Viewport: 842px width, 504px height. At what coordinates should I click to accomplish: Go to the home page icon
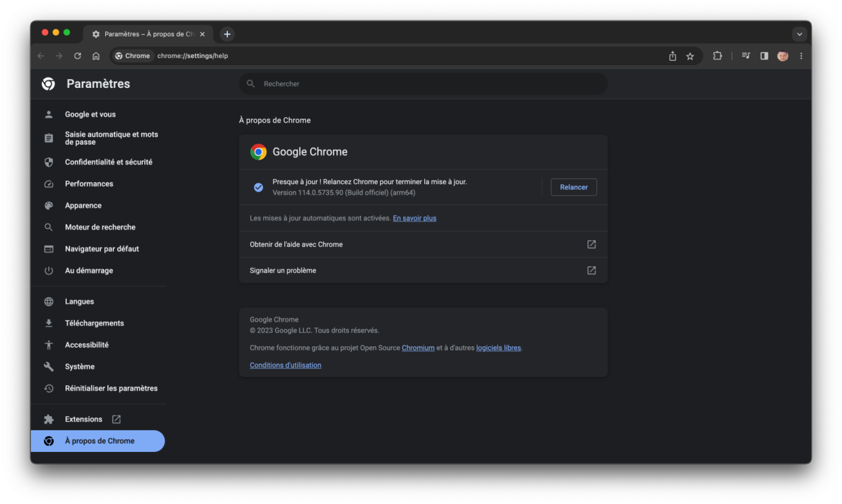(96, 56)
